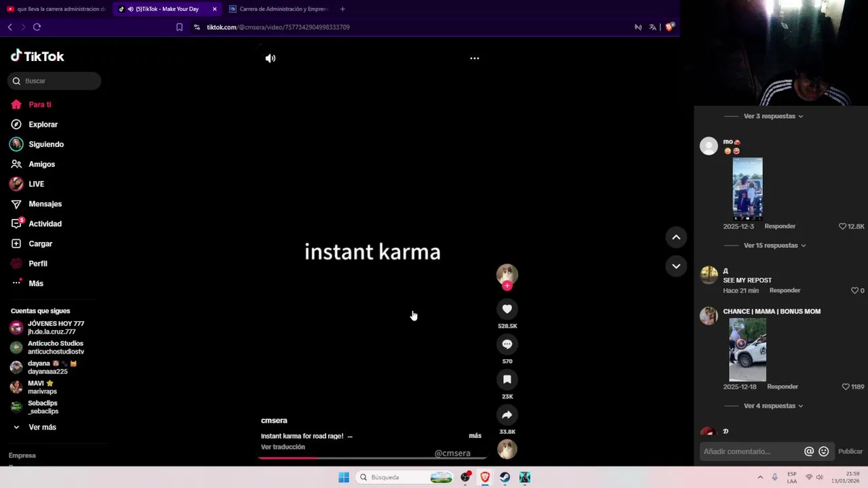Expand Ver 3 respuestas
Screen dimensions: 868x488
[x=773, y=116]
